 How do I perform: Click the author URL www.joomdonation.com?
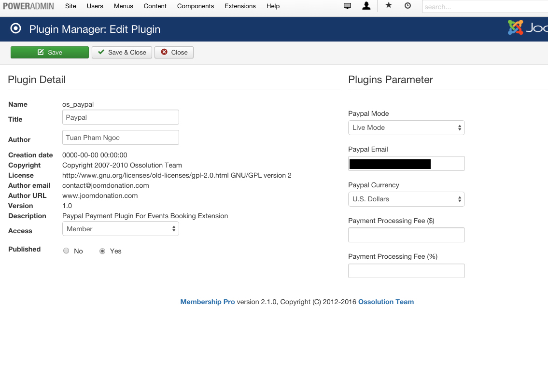click(100, 196)
